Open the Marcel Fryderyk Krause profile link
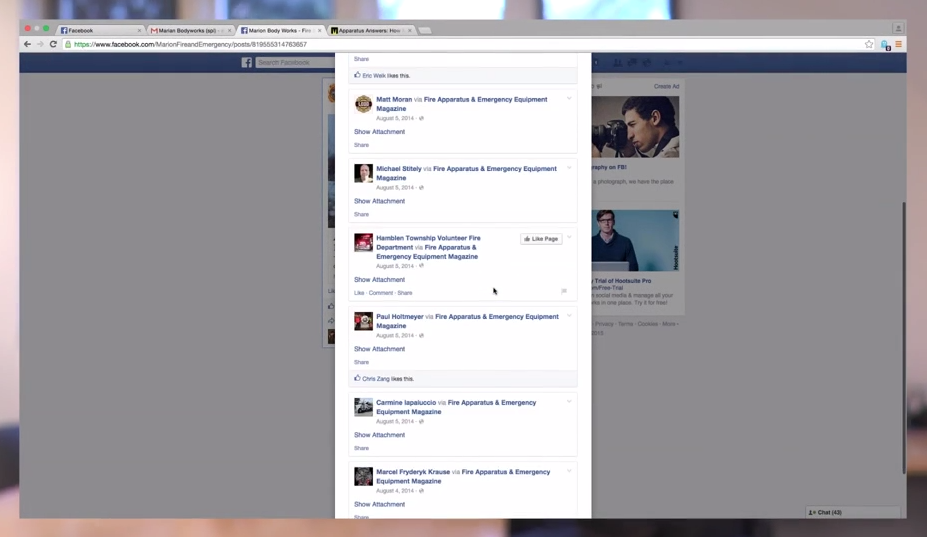 click(413, 472)
